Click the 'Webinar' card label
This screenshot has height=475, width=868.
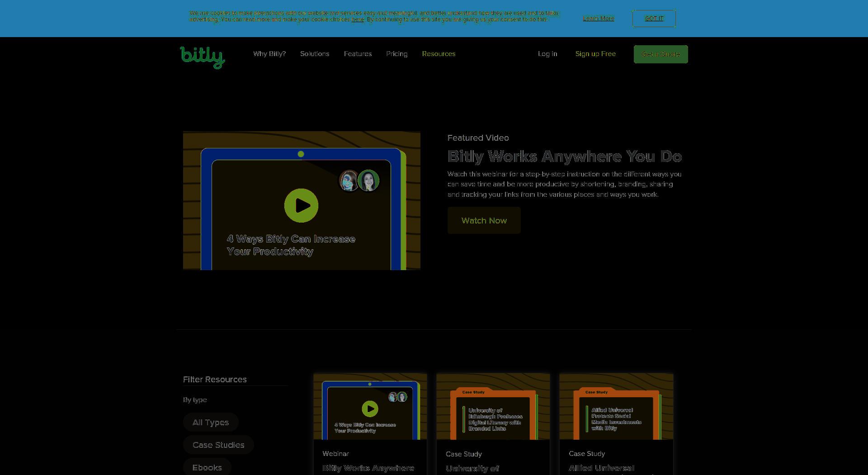[335, 454]
